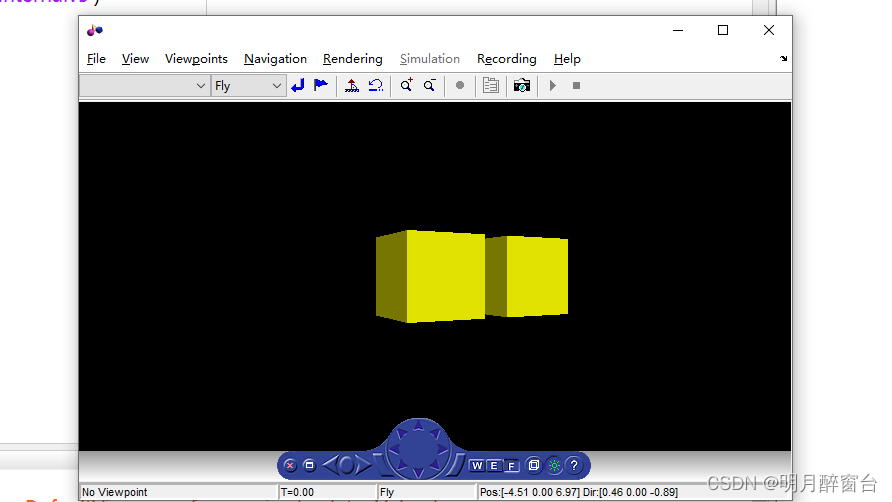Click the No Viewpoint status bar field
The height and width of the screenshot is (502, 892).
[x=179, y=492]
